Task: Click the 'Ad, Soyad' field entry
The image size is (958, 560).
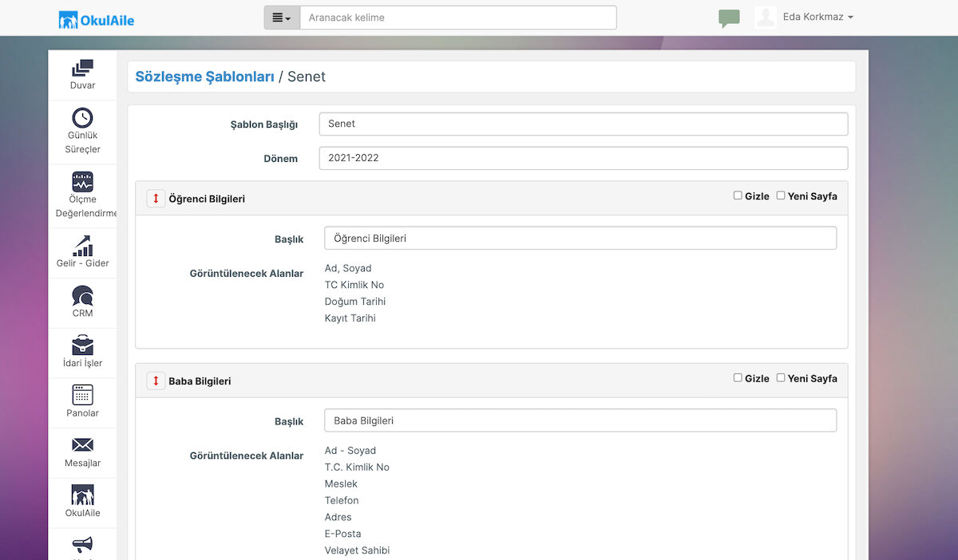Action: 348,268
